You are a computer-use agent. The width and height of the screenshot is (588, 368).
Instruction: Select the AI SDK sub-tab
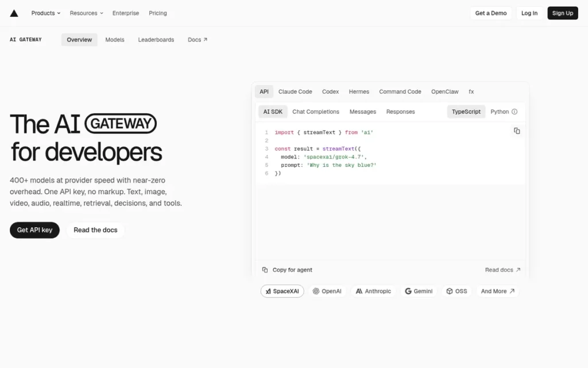pyautogui.click(x=273, y=112)
